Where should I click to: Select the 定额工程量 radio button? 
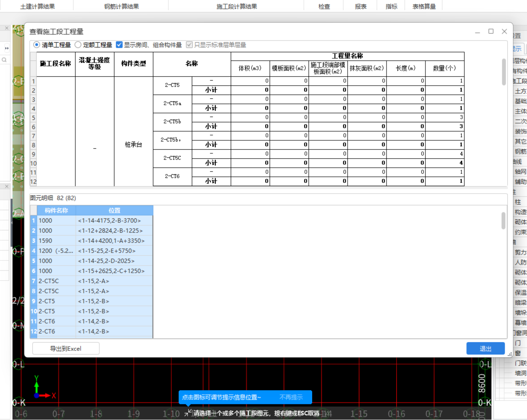(x=78, y=45)
